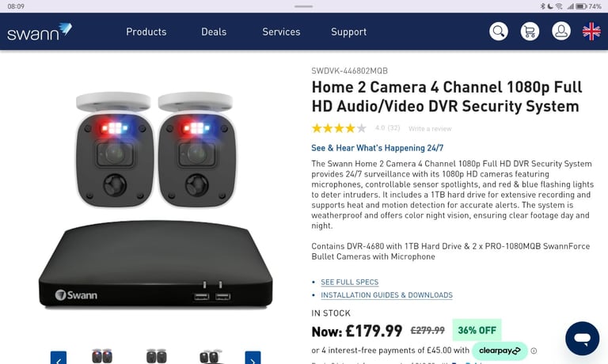Open the user account icon
The height and width of the screenshot is (364, 608).
(561, 32)
